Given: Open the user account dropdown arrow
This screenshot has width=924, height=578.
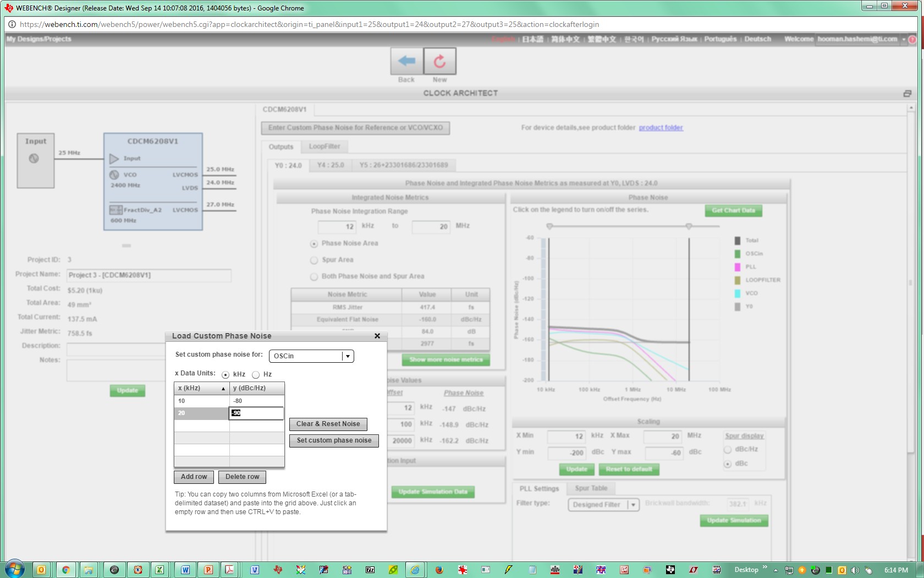Looking at the screenshot, I should point(904,40).
